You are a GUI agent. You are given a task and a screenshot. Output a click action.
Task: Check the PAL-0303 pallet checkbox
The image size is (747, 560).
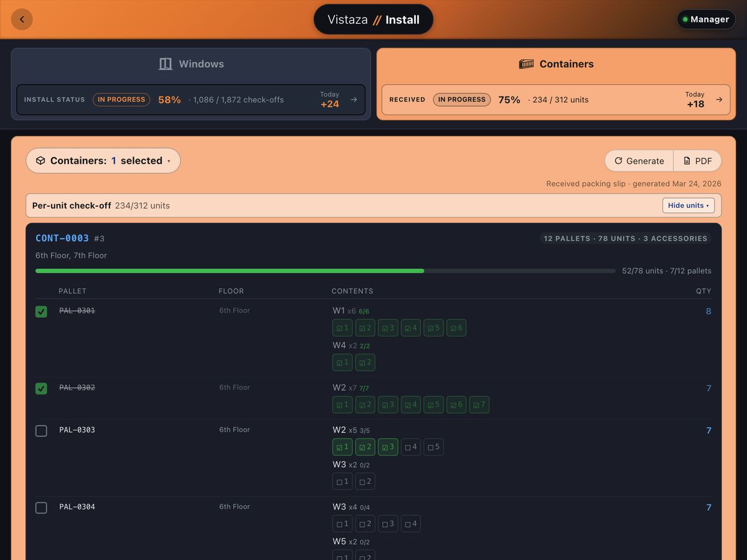coord(41,431)
